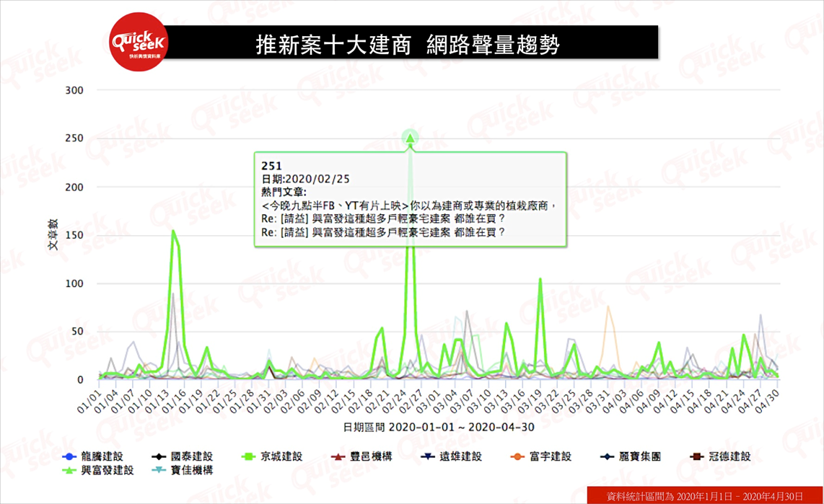The height and width of the screenshot is (504, 824).
Task: Toggle the 豐邑機構 legend series
Action: [x=361, y=456]
